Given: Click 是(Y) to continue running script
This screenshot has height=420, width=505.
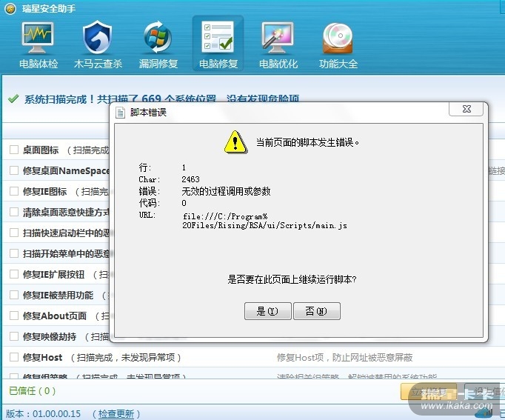Looking at the screenshot, I should click(267, 311).
